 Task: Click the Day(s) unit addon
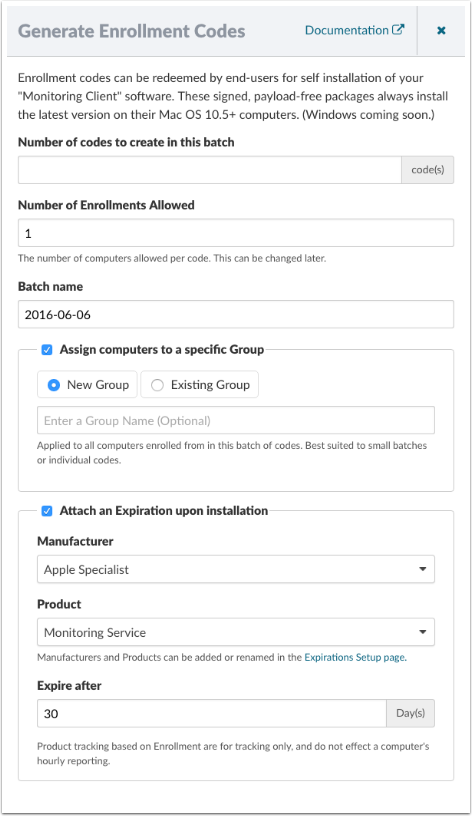tap(410, 713)
